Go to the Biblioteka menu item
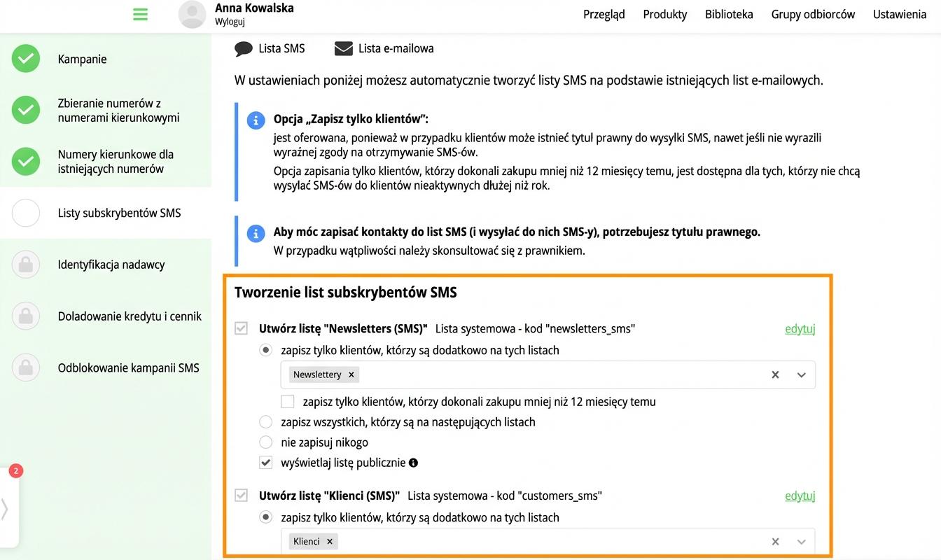Viewport: 941px width, 560px height. pyautogui.click(x=729, y=14)
